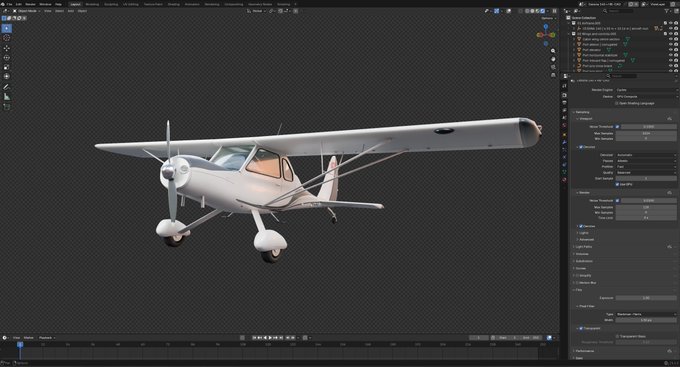Open the View Layer properties tab
The height and width of the screenshot is (367, 680).
coord(564,110)
